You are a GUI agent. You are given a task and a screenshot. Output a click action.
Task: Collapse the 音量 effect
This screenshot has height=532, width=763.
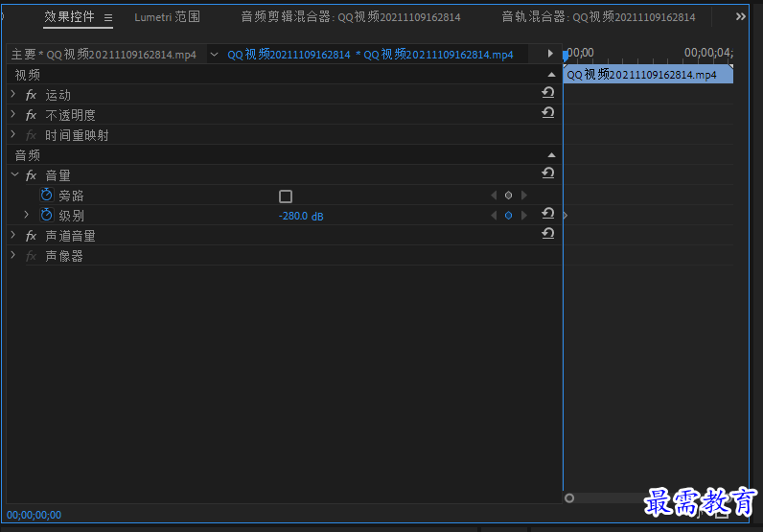[14, 174]
